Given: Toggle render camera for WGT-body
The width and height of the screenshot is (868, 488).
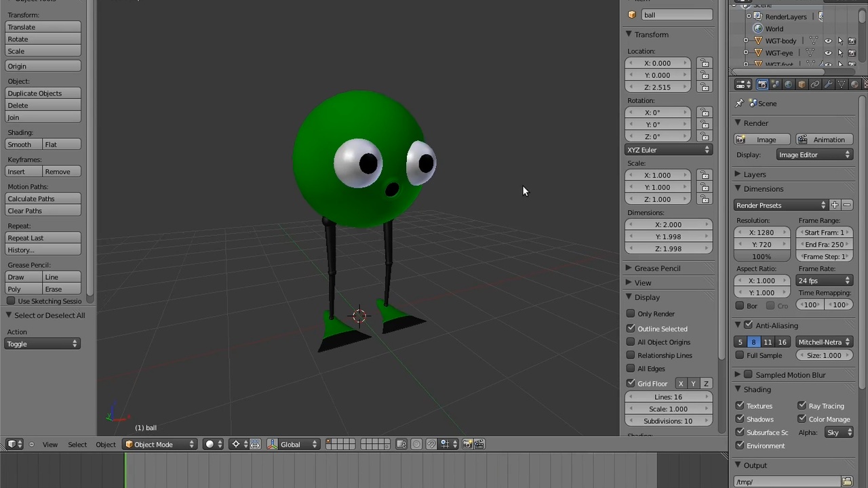Looking at the screenshot, I should pos(852,41).
